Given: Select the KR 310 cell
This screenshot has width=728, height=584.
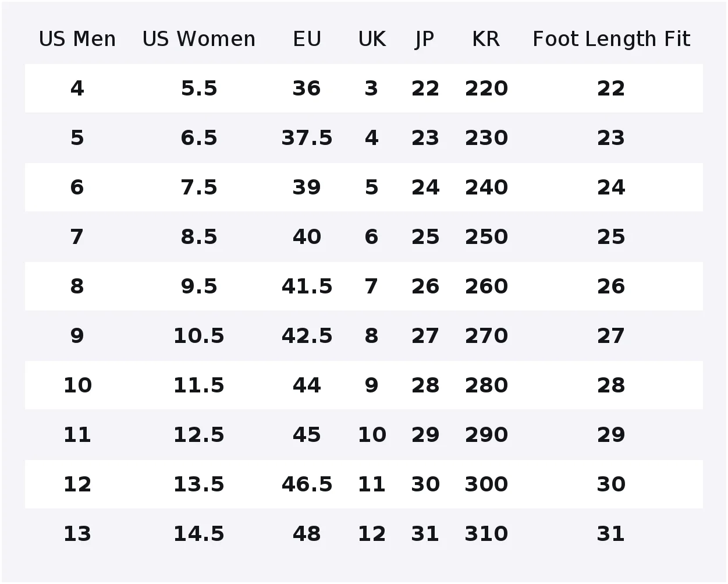Looking at the screenshot, I should [486, 534].
